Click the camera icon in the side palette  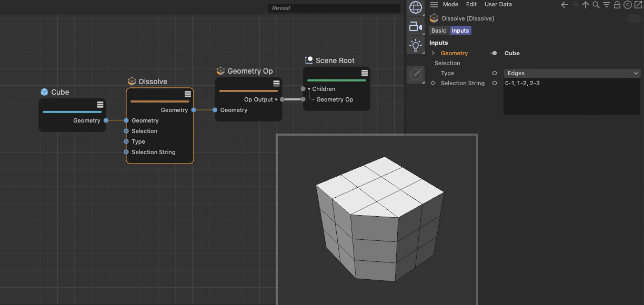pyautogui.click(x=416, y=26)
